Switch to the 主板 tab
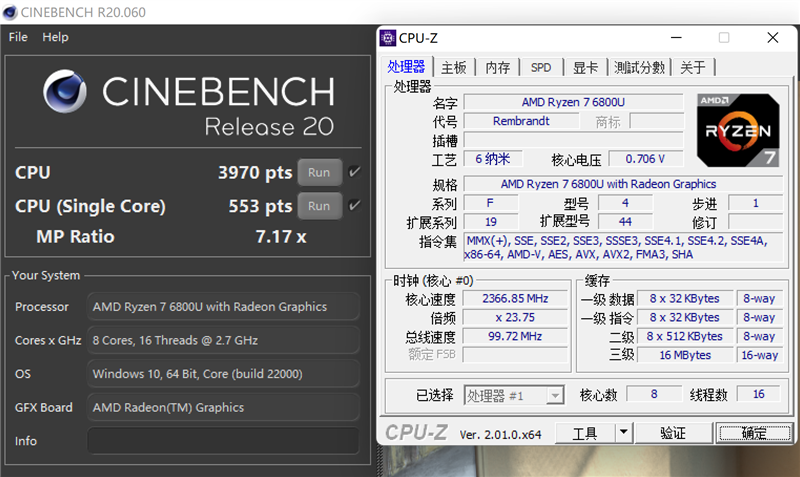This screenshot has height=477, width=800. (x=454, y=67)
